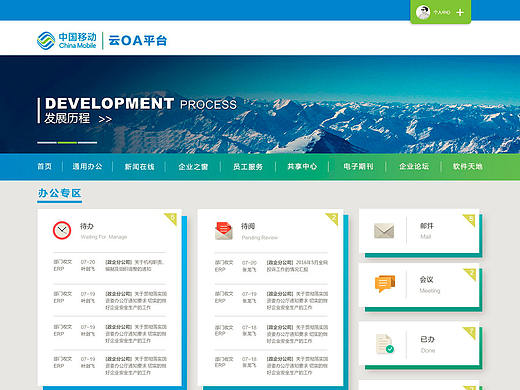The image size is (520, 390).
Task: Click the China Mobile logo
Action: [67, 41]
